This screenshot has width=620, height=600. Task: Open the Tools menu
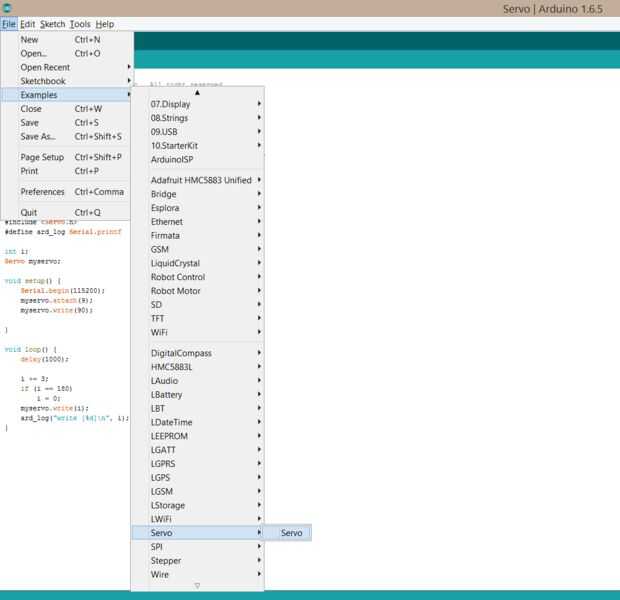80,24
